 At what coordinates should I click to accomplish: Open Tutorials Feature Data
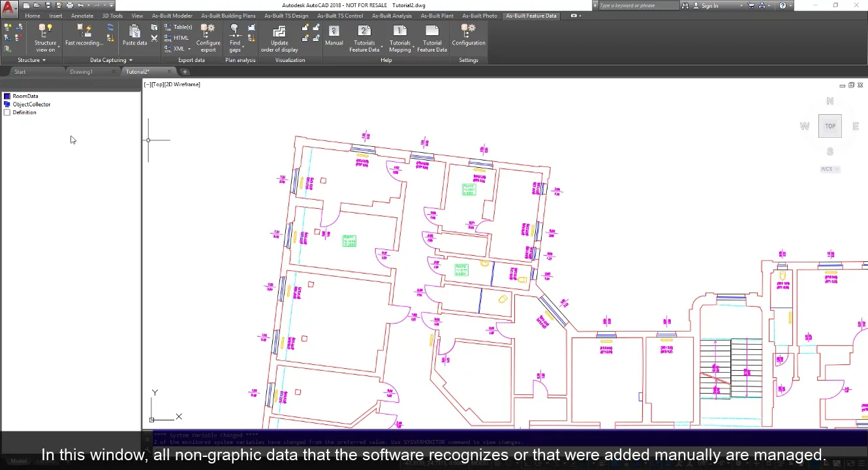pyautogui.click(x=364, y=38)
